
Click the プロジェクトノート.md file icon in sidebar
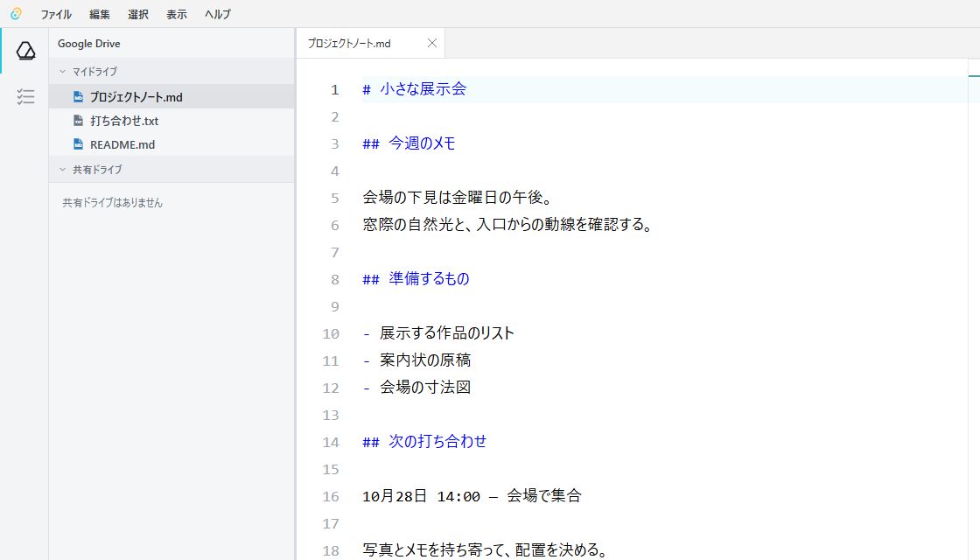[78, 97]
